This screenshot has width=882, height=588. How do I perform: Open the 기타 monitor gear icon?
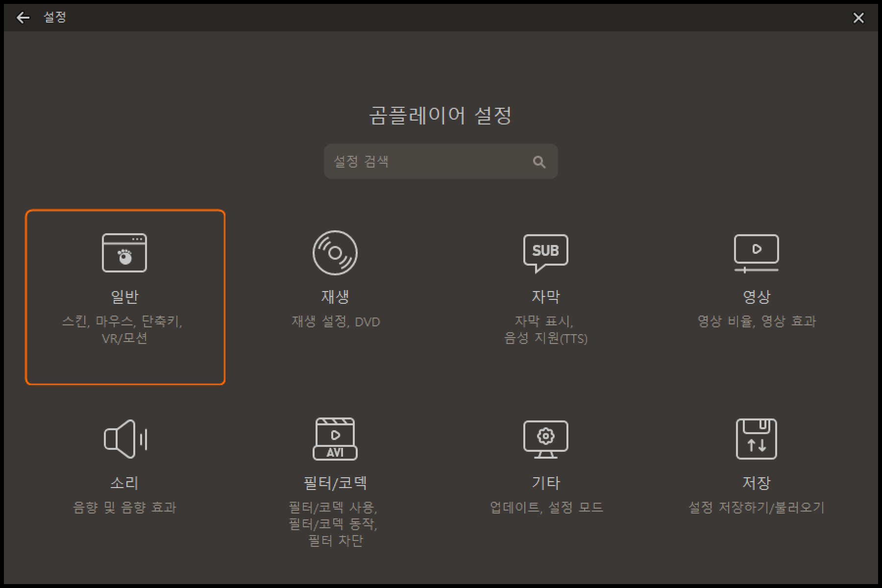point(546,439)
